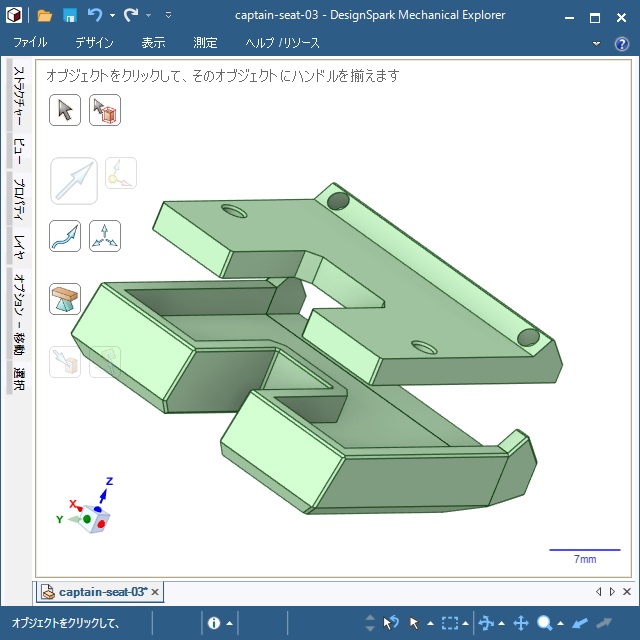Expand the zoom options arrow
Image resolution: width=640 pixels, height=640 pixels.
(561, 623)
